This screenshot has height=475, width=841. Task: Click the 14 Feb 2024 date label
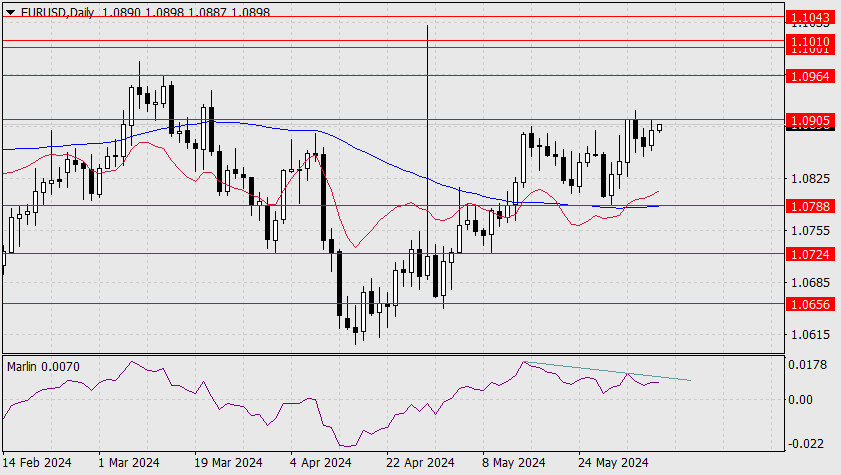(37, 462)
